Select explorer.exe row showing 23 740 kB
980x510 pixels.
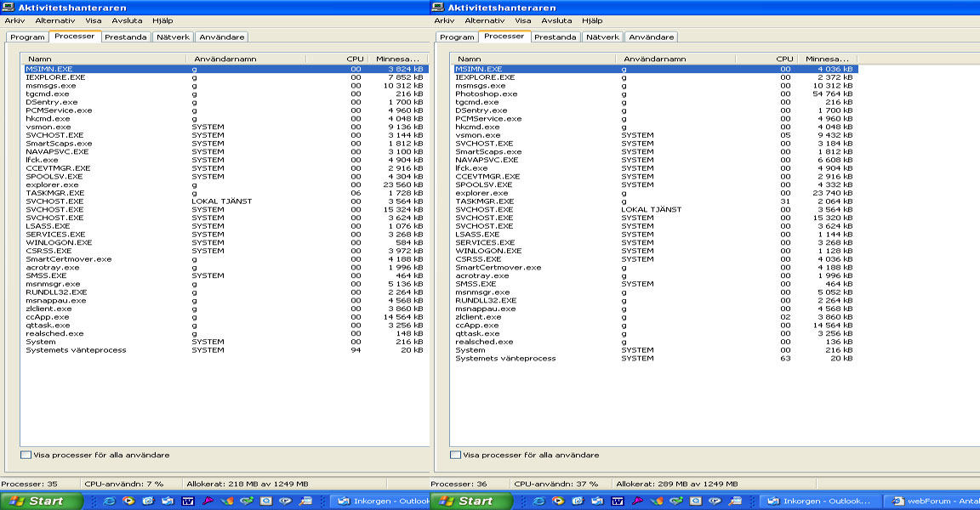pos(653,193)
